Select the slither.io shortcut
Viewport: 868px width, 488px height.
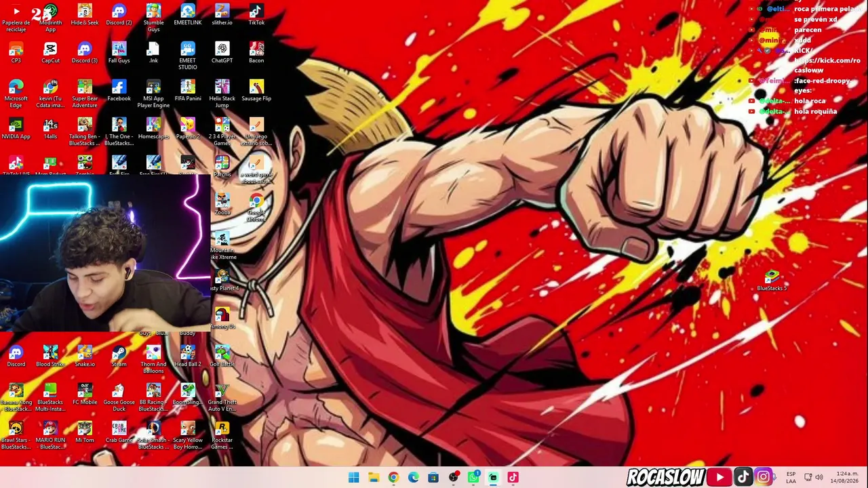(x=222, y=15)
